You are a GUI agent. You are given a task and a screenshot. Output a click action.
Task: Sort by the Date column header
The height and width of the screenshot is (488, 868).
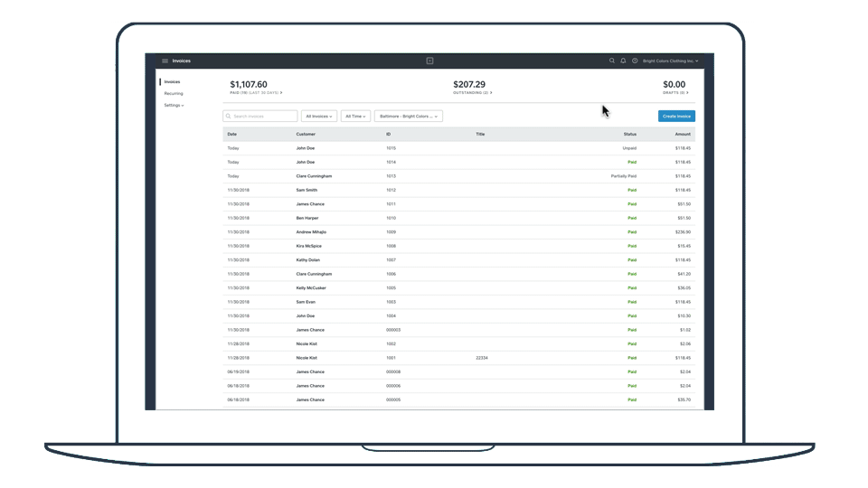pos(232,134)
